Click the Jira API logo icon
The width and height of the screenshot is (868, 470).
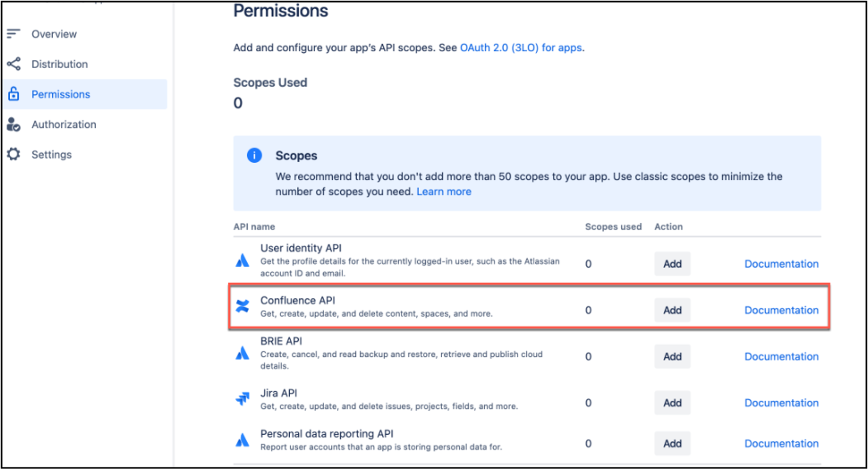[x=243, y=398]
